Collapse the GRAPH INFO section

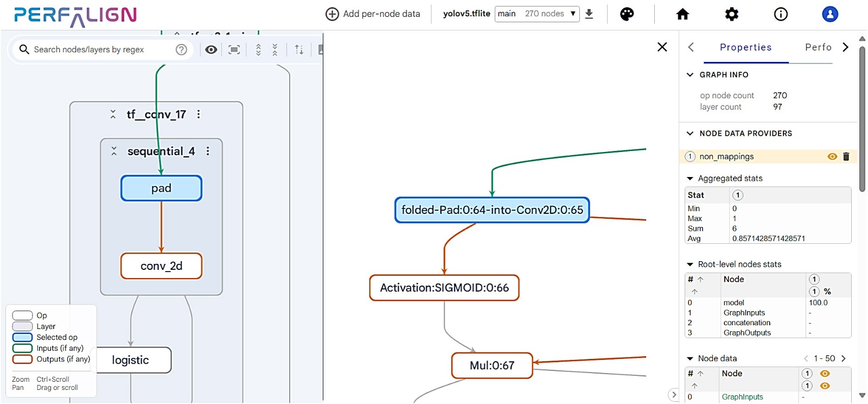(690, 74)
